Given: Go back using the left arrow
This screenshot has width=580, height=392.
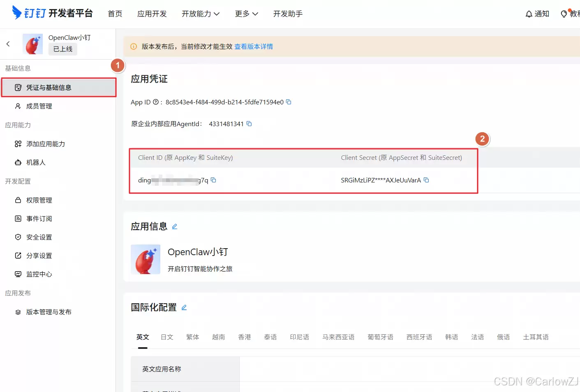Looking at the screenshot, I should [x=8, y=44].
